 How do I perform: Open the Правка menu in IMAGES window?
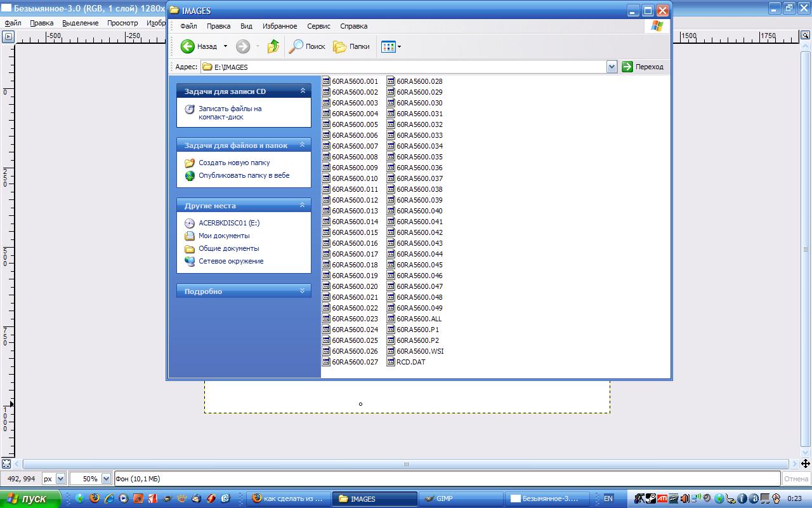click(218, 26)
